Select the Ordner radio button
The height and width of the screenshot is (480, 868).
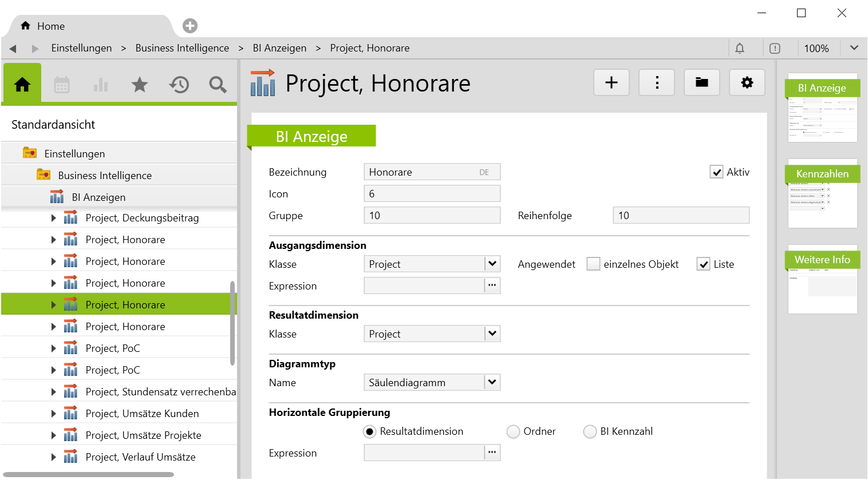pos(514,431)
